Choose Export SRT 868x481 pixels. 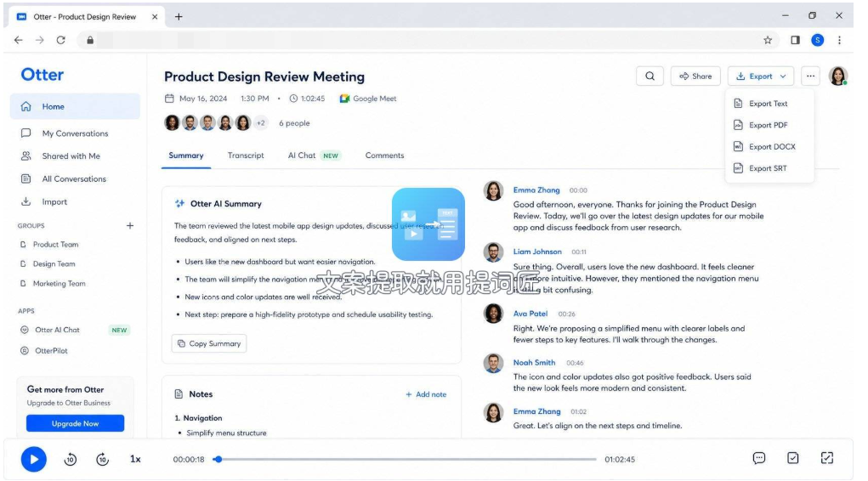pyautogui.click(x=767, y=168)
